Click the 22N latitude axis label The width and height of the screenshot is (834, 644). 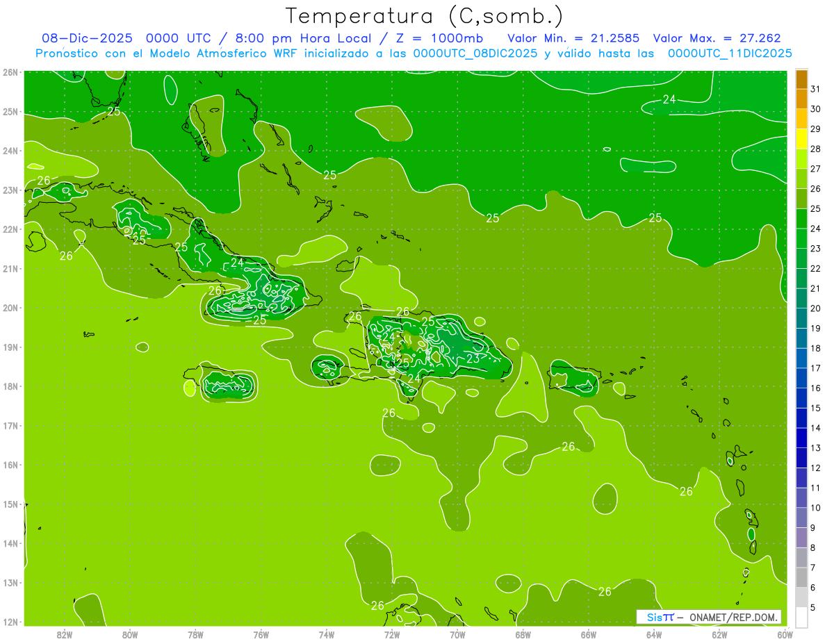10,229
